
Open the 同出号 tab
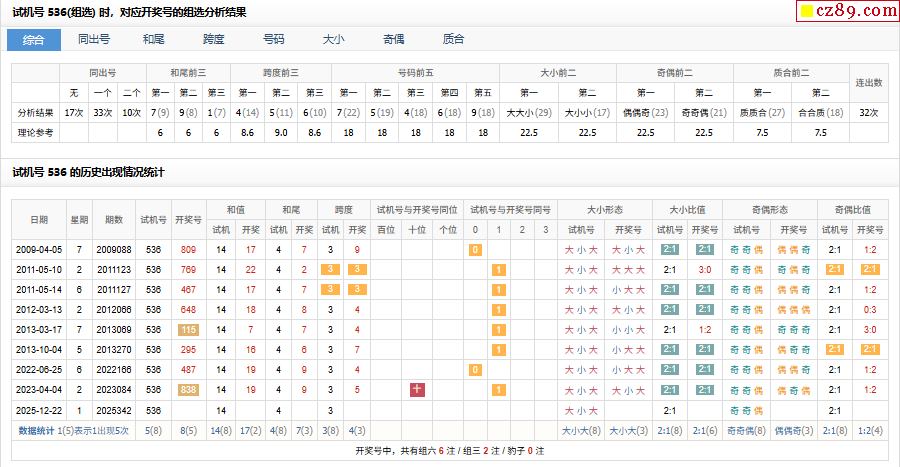94,40
